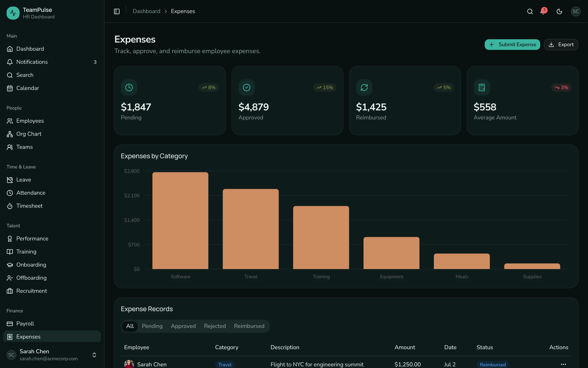Image resolution: width=588 pixels, height=368 pixels.
Task: Click the Submit Expense button
Action: click(x=512, y=45)
